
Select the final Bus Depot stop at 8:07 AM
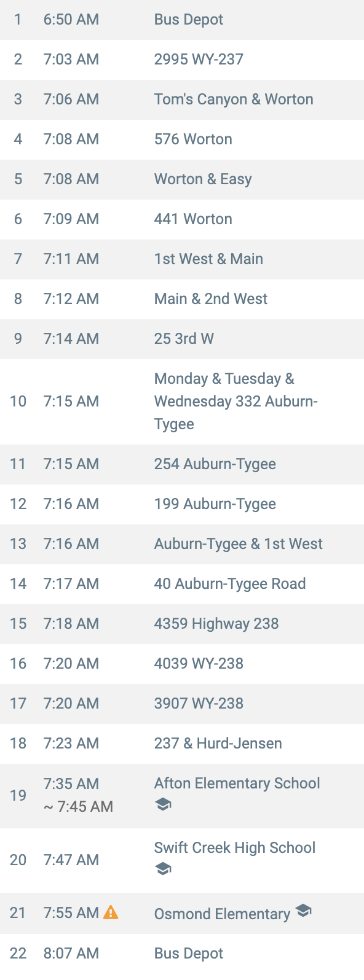[182, 954]
